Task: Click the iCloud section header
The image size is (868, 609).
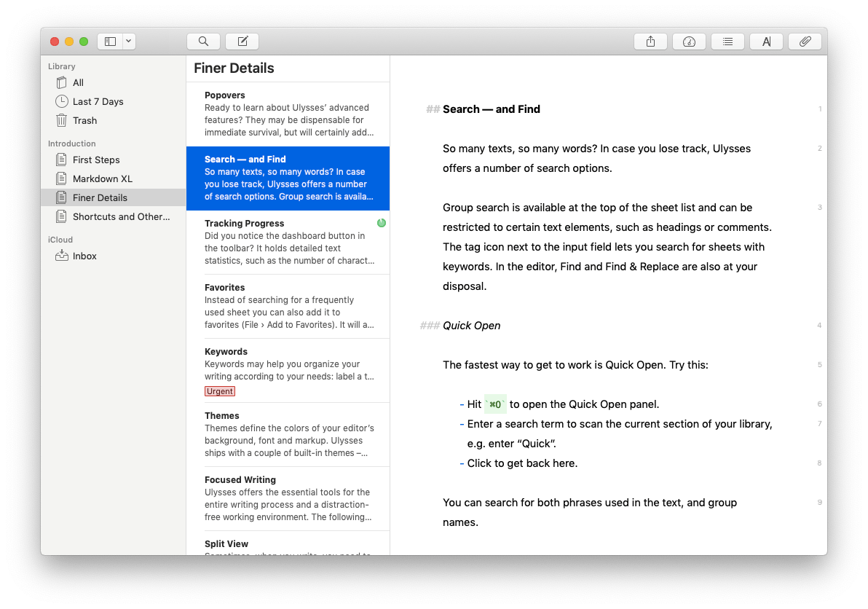Action: coord(60,240)
